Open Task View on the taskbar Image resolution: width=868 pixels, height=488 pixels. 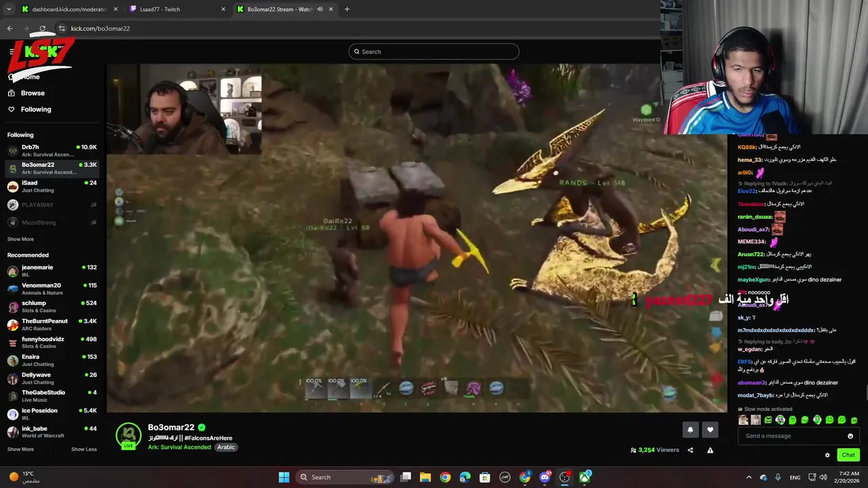tap(406, 477)
